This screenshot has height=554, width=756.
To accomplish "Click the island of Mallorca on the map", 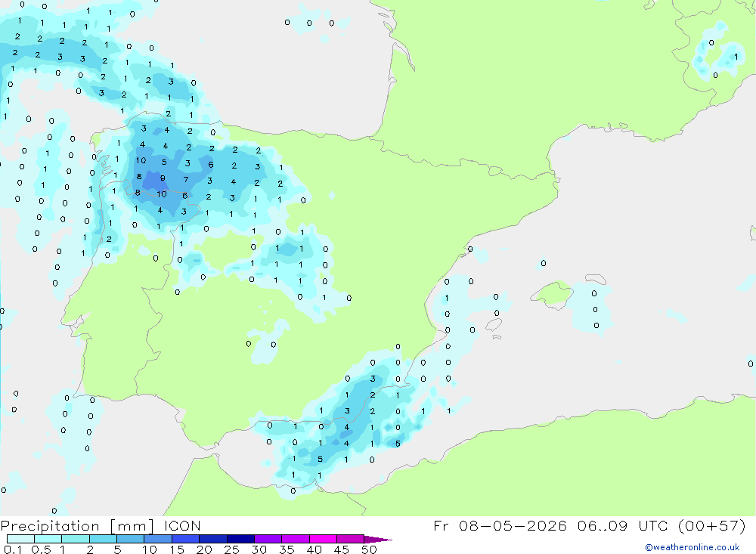I will point(551,293).
